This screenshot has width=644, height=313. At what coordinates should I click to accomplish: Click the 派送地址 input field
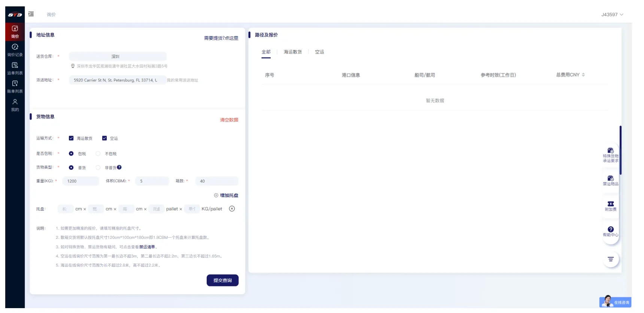[x=118, y=80]
